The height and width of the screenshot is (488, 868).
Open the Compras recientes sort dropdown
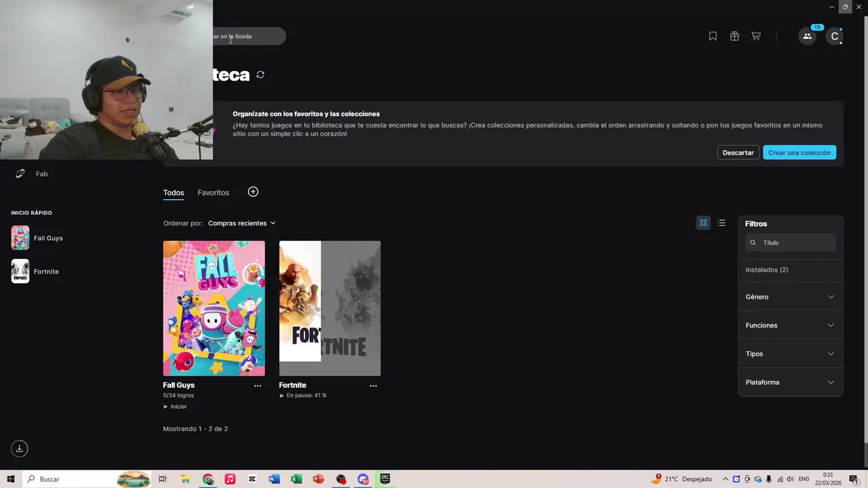(x=242, y=223)
